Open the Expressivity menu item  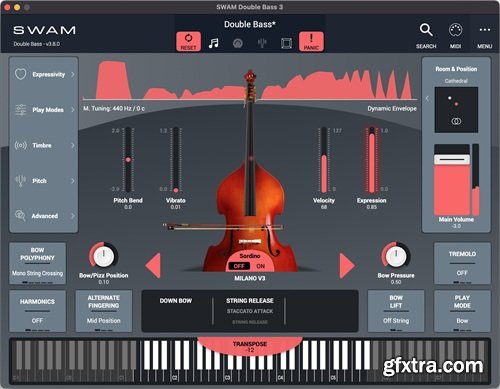click(44, 74)
